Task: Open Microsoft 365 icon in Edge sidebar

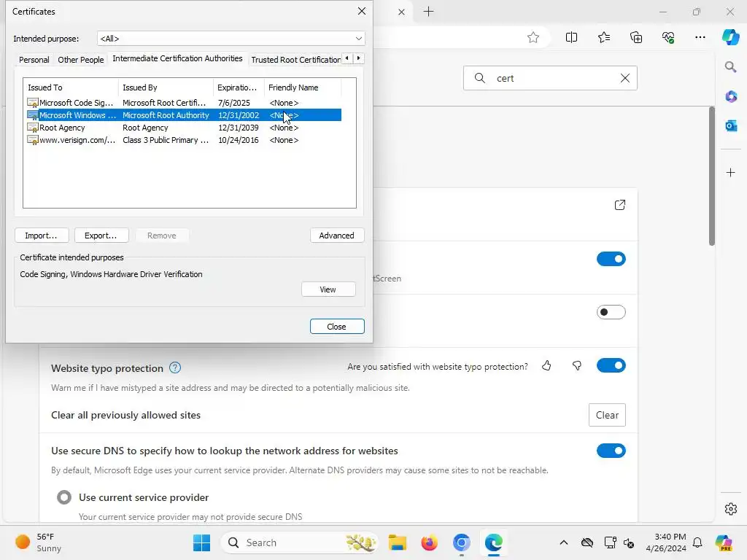Action: (x=730, y=97)
